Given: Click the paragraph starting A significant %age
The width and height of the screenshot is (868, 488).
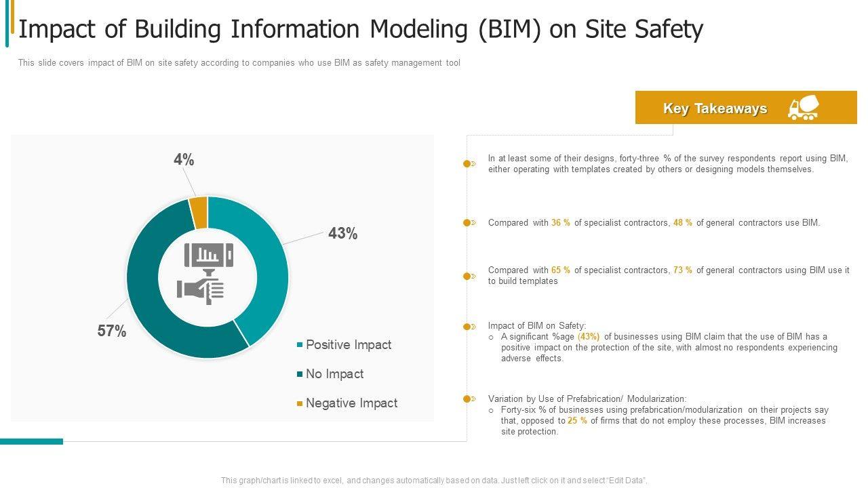Looking at the screenshot, I should (x=669, y=348).
